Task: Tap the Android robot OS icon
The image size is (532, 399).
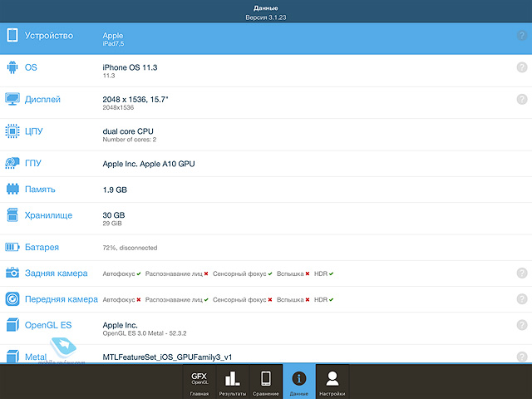Action: coord(12,67)
